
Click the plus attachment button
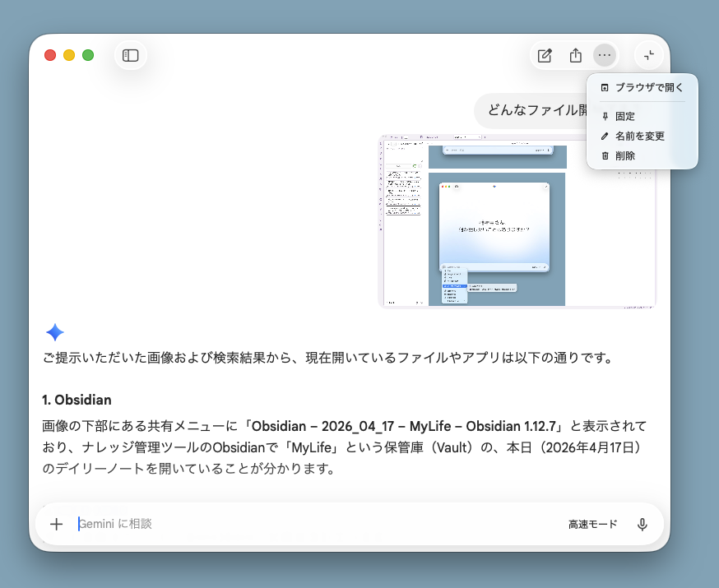pyautogui.click(x=57, y=524)
